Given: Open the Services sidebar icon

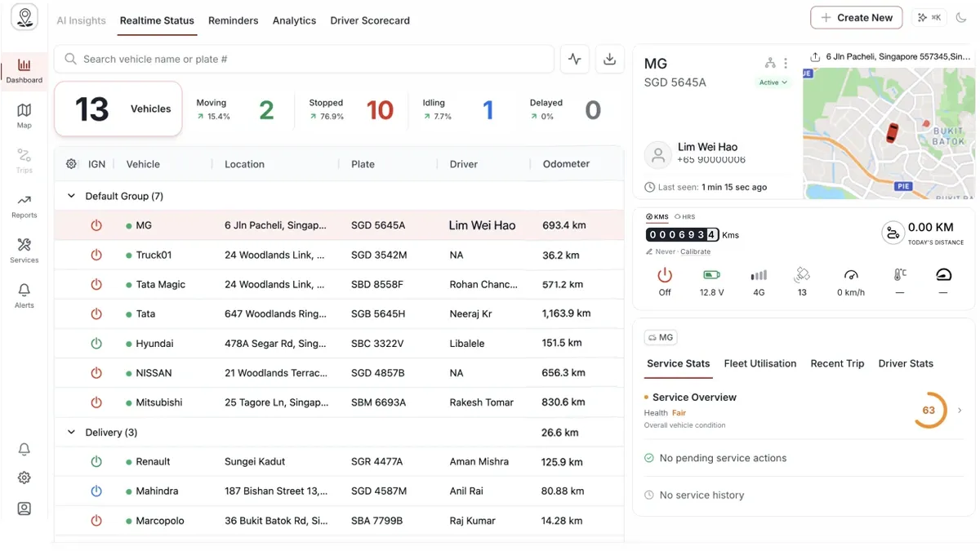Looking at the screenshot, I should tap(24, 251).
